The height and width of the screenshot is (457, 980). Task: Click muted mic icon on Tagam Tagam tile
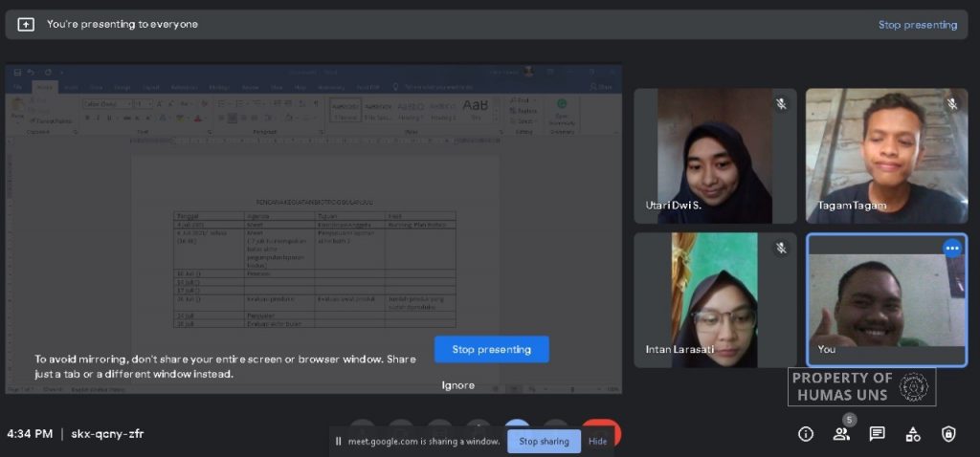952,104
